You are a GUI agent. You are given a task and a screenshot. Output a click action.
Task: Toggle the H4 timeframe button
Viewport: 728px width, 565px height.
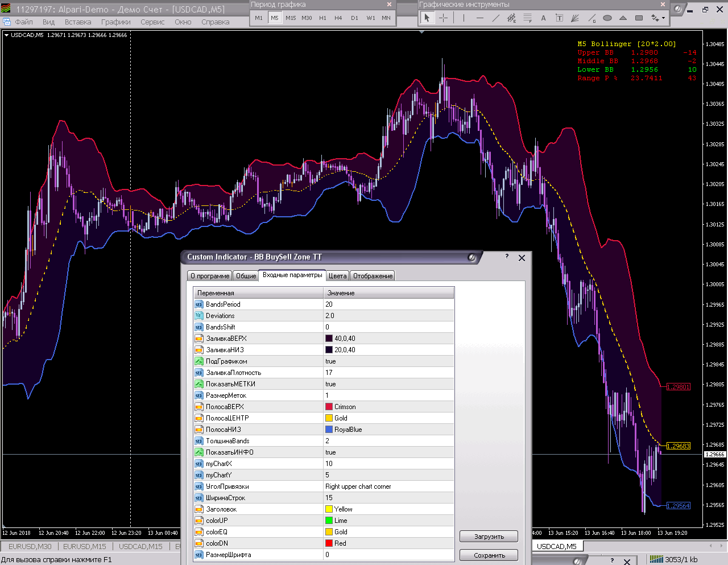338,18
